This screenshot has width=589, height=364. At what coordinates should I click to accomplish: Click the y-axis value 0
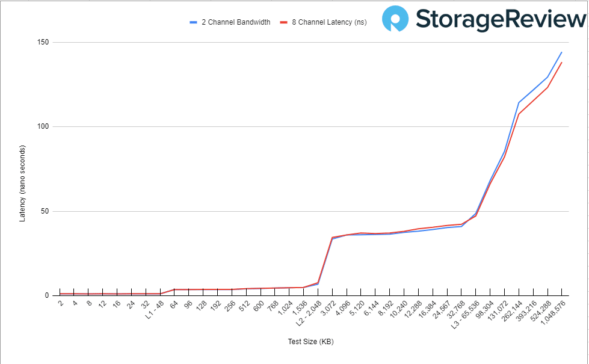47,295
